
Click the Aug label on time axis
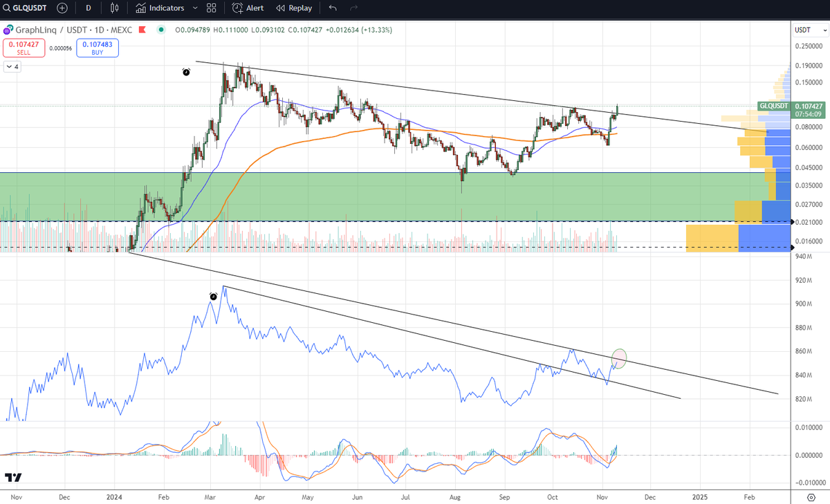pyautogui.click(x=454, y=497)
